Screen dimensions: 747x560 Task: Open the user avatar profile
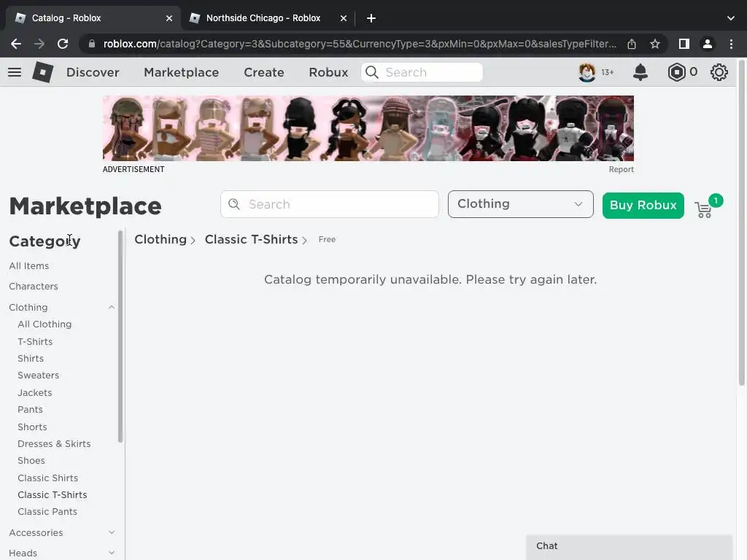(x=587, y=72)
